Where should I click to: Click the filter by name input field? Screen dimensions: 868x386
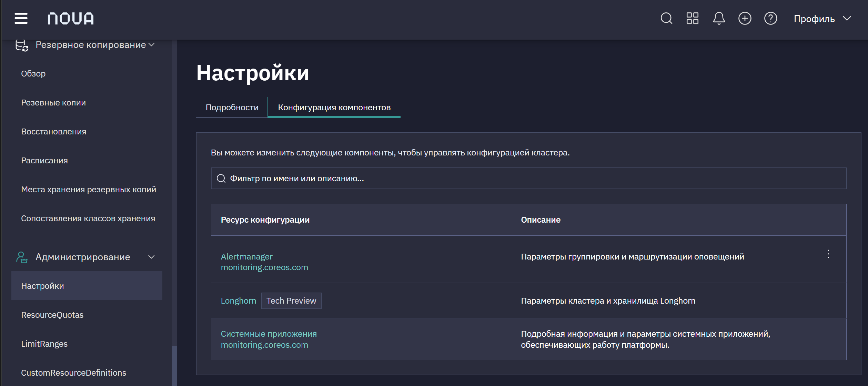tap(528, 179)
